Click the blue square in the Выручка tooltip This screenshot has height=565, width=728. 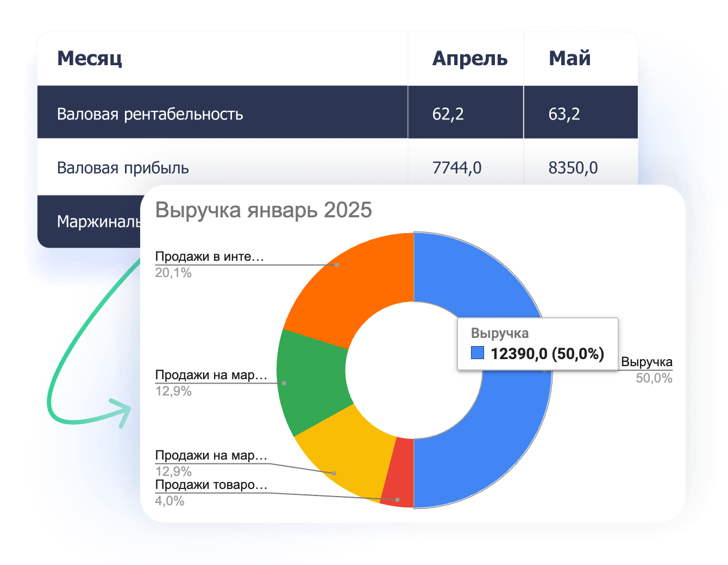(x=477, y=353)
